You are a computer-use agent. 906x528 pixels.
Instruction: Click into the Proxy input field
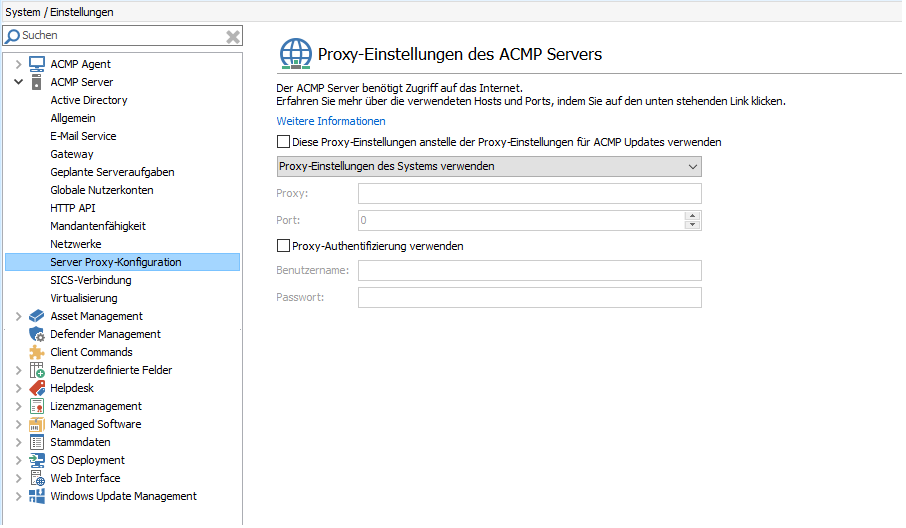pyautogui.click(x=529, y=194)
